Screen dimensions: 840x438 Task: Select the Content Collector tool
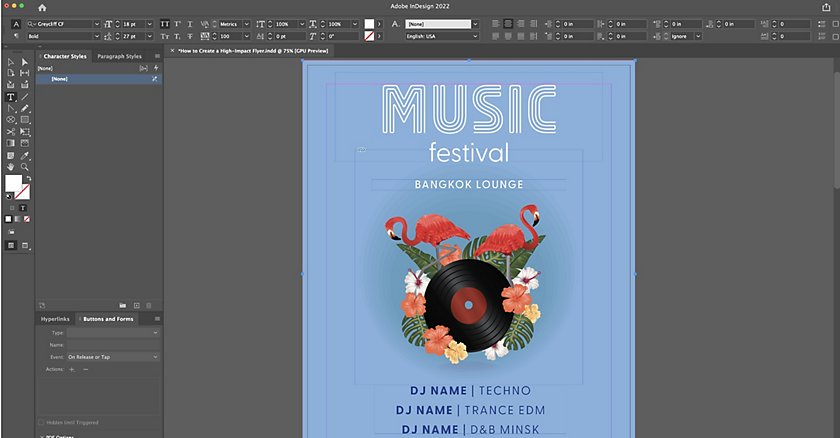11,85
